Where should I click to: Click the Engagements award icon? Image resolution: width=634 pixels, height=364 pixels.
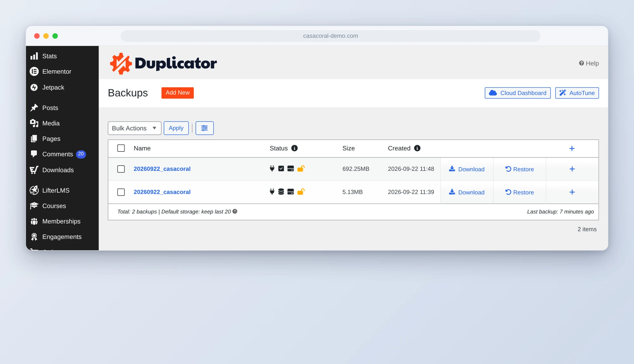(34, 237)
